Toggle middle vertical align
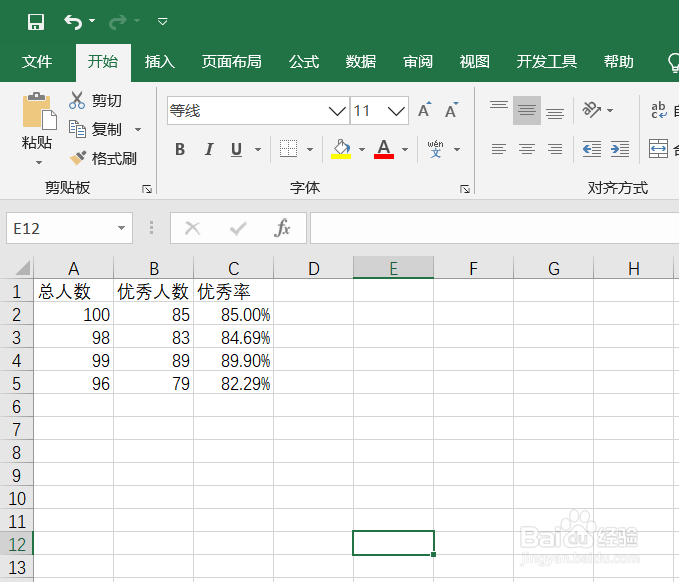679x582 pixels. click(527, 110)
